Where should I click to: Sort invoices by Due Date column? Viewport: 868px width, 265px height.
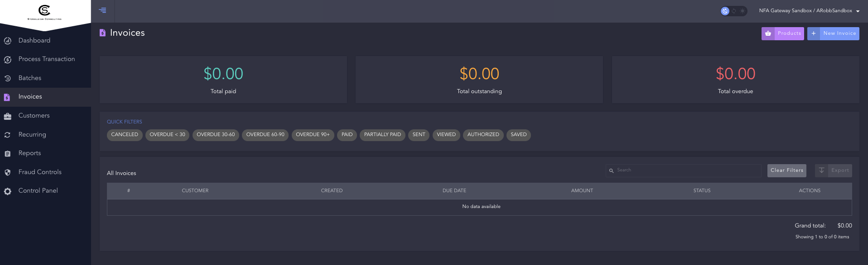click(454, 191)
